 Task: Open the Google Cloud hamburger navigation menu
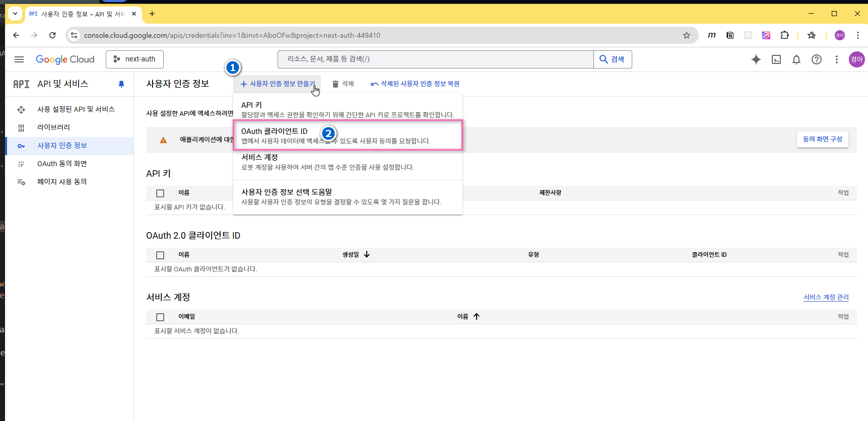(19, 59)
